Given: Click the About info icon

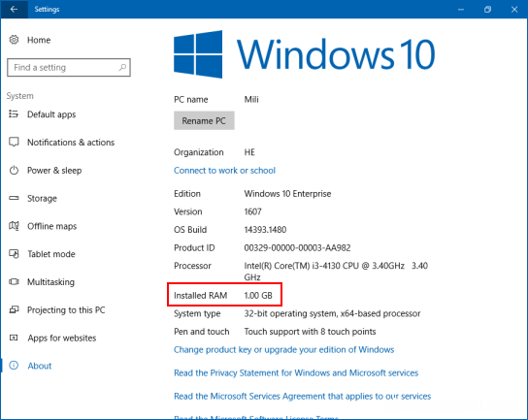Looking at the screenshot, I should coord(14,365).
